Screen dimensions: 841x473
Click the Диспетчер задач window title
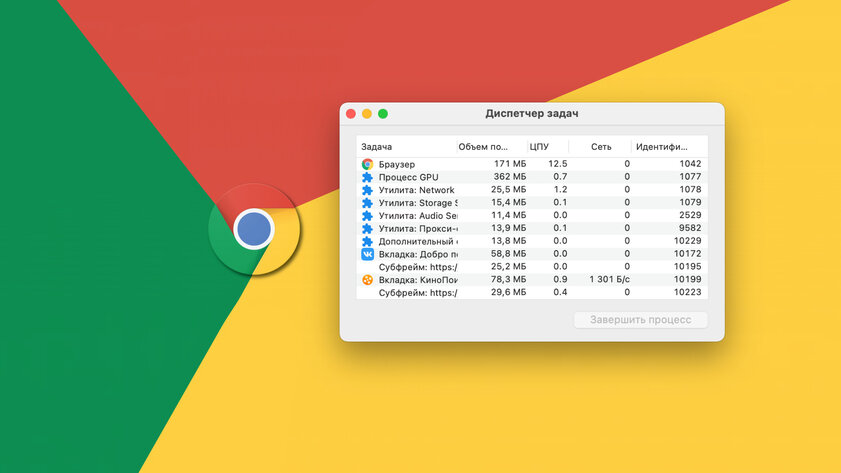(532, 114)
